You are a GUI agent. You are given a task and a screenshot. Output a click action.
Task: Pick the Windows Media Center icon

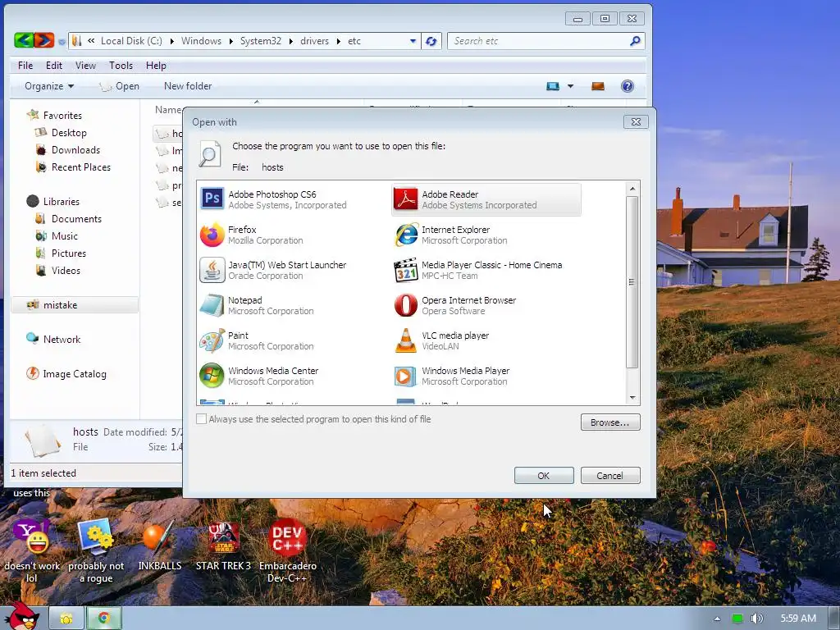click(x=212, y=376)
